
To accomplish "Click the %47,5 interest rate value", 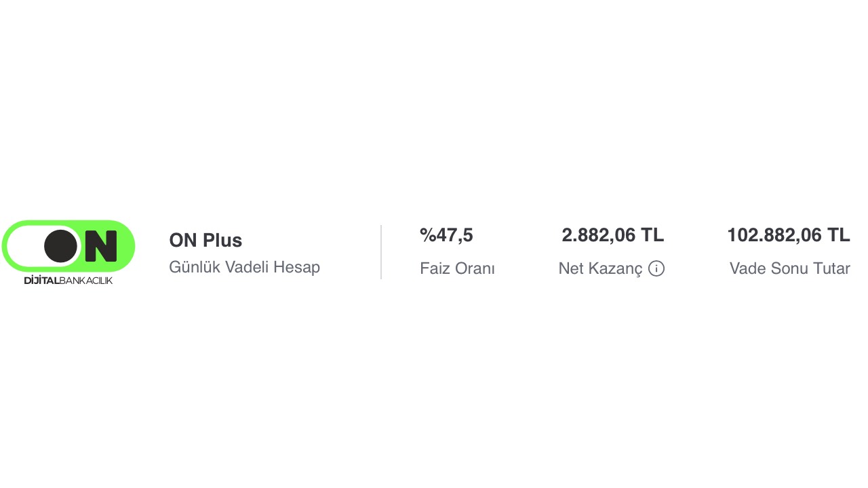I will point(446,236).
